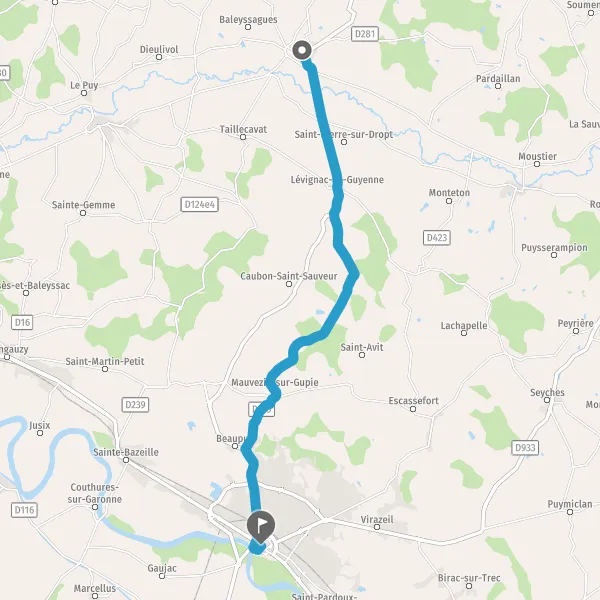Select the Saint-Martin-Petit village marker

(x=105, y=369)
